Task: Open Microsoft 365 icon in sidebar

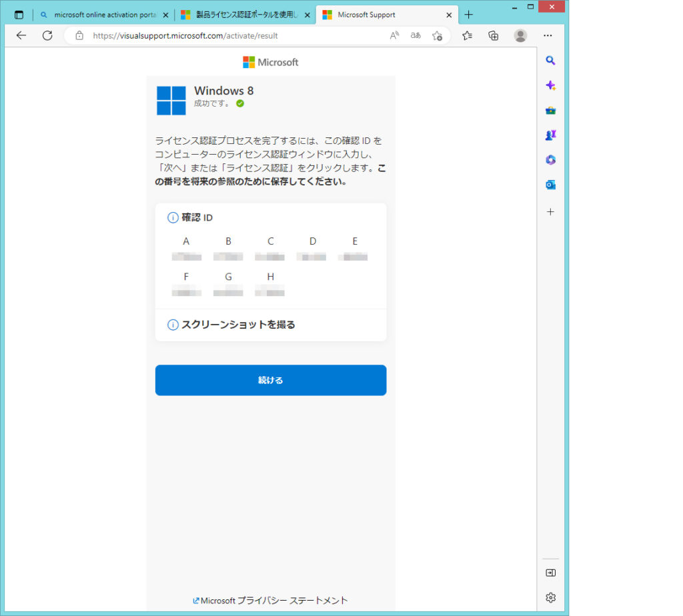Action: [x=550, y=160]
